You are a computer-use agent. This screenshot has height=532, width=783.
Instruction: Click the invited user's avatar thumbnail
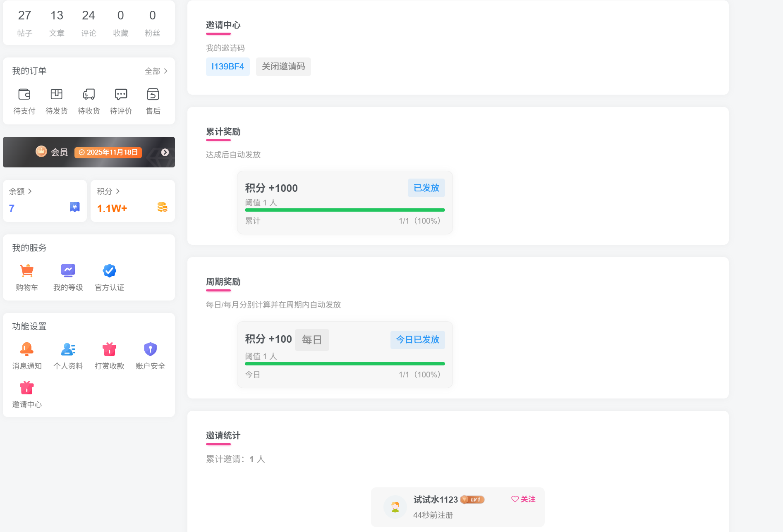395,507
